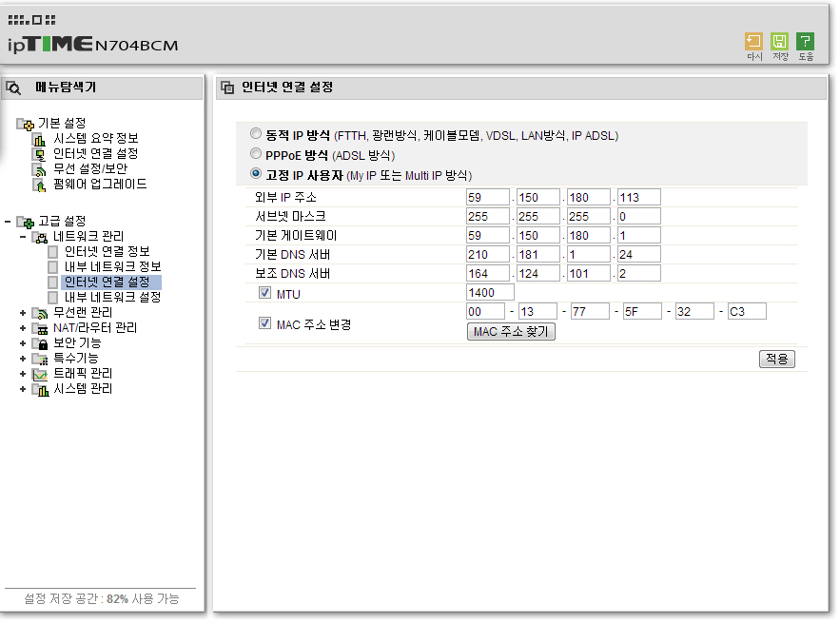Click the first 외부 IP 주소 octet field
840x624 pixels.
(487, 198)
